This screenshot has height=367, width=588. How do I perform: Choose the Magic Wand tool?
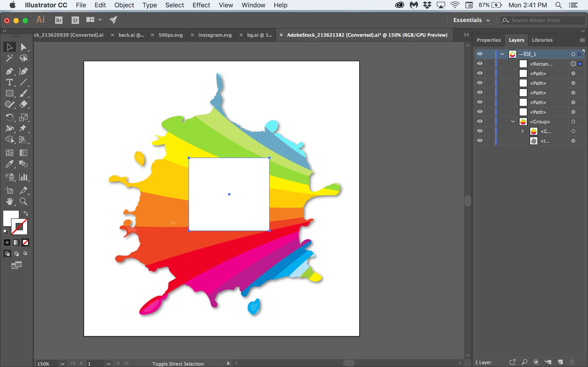[x=9, y=58]
